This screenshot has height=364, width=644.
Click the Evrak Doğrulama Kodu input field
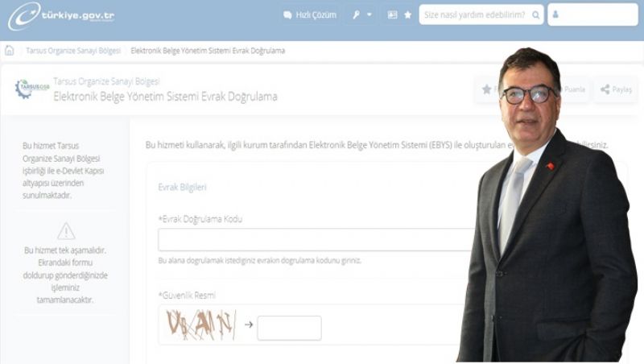click(x=316, y=239)
